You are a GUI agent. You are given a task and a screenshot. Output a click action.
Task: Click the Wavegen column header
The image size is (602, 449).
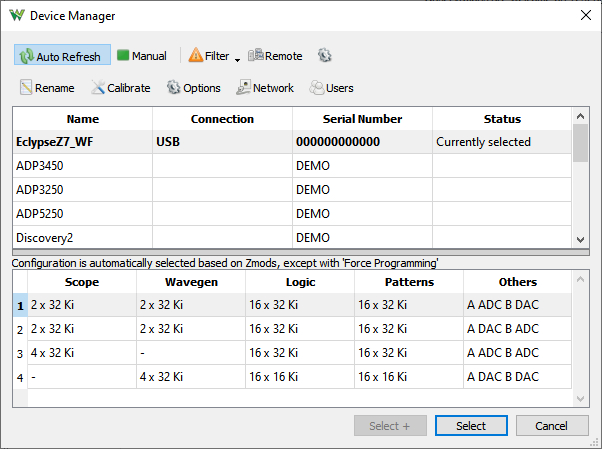191,282
